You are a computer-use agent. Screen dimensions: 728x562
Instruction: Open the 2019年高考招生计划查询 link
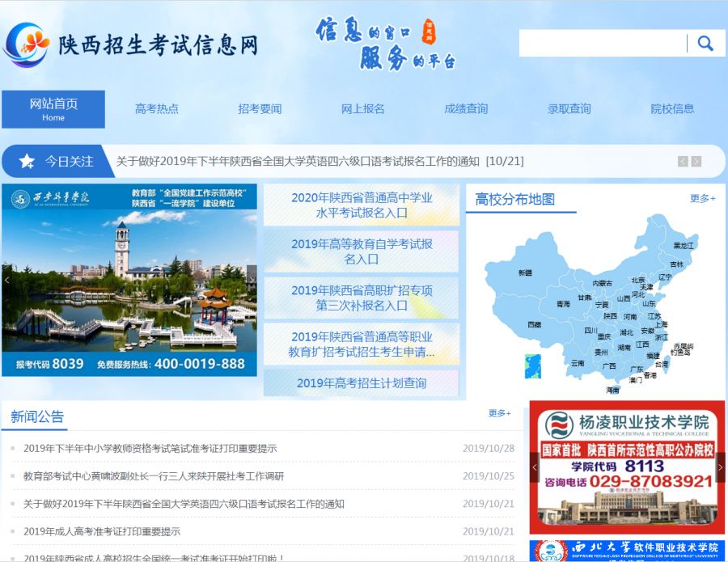pyautogui.click(x=361, y=383)
